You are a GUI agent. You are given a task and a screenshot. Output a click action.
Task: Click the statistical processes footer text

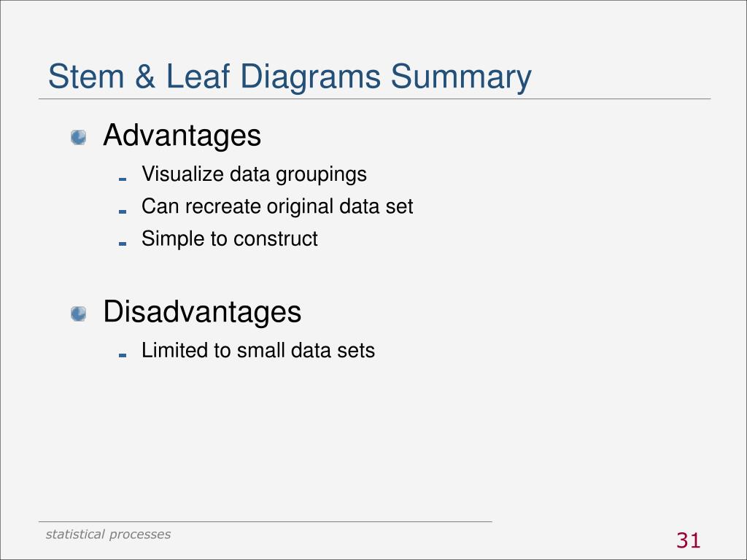tap(108, 534)
